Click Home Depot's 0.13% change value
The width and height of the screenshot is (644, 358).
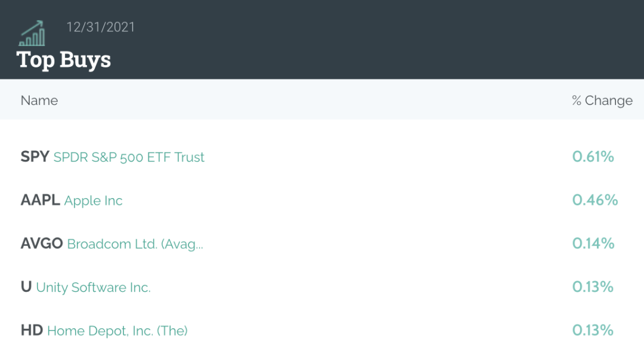point(593,330)
